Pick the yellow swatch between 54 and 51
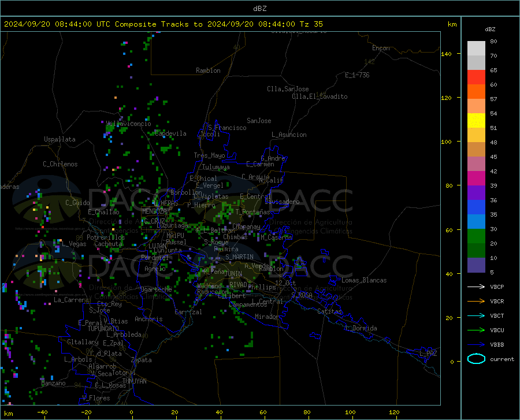The width and height of the screenshot is (520, 420). tap(476, 121)
